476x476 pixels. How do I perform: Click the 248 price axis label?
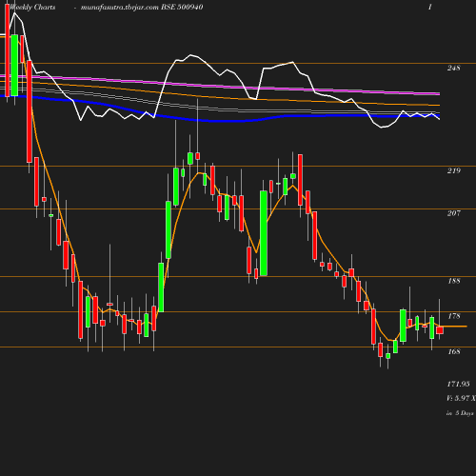click(x=453, y=68)
